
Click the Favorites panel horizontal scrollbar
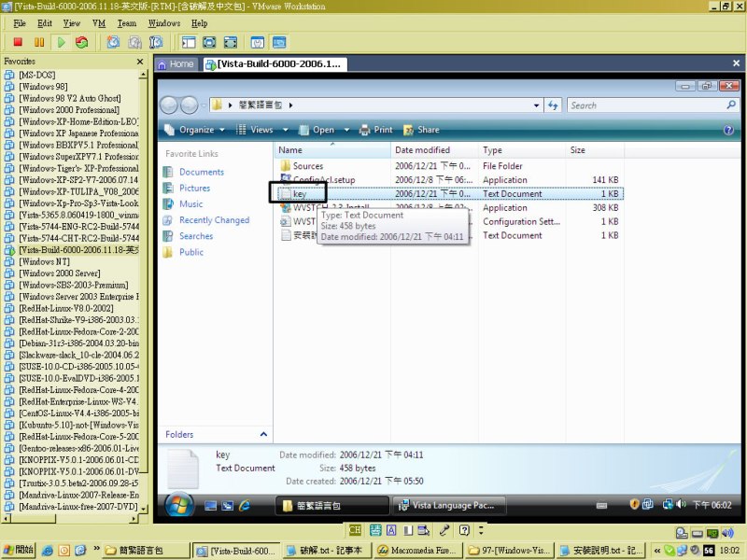[x=70, y=519]
